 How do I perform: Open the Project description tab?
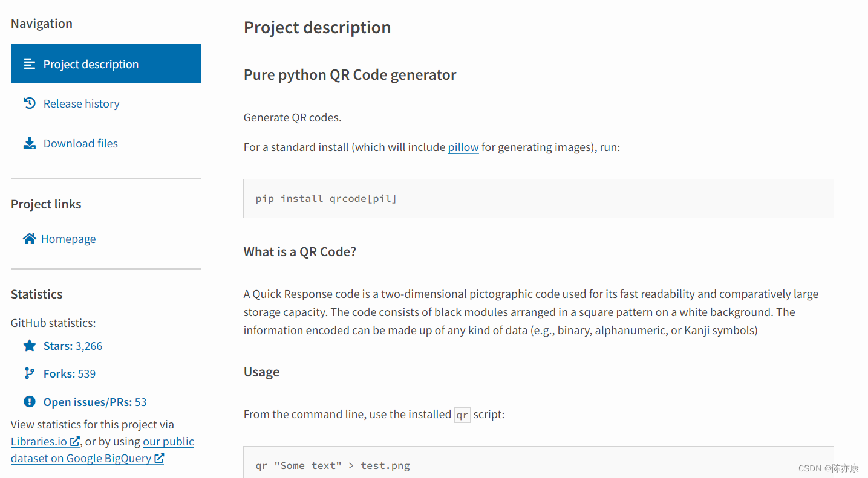coord(106,63)
